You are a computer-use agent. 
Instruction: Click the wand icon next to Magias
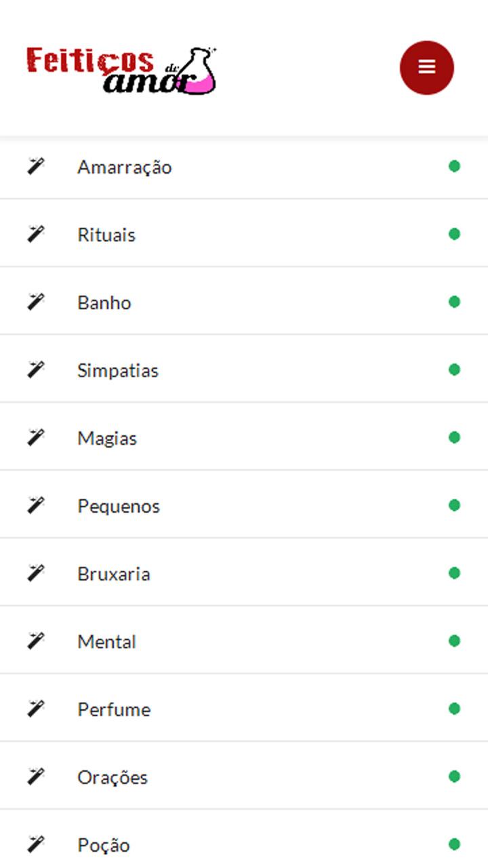(x=36, y=437)
